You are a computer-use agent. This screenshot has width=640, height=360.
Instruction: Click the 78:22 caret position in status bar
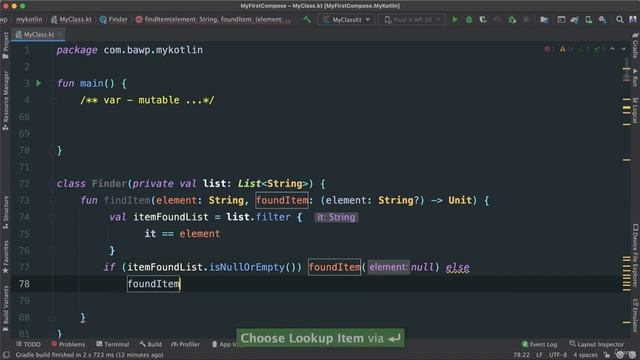(522, 355)
